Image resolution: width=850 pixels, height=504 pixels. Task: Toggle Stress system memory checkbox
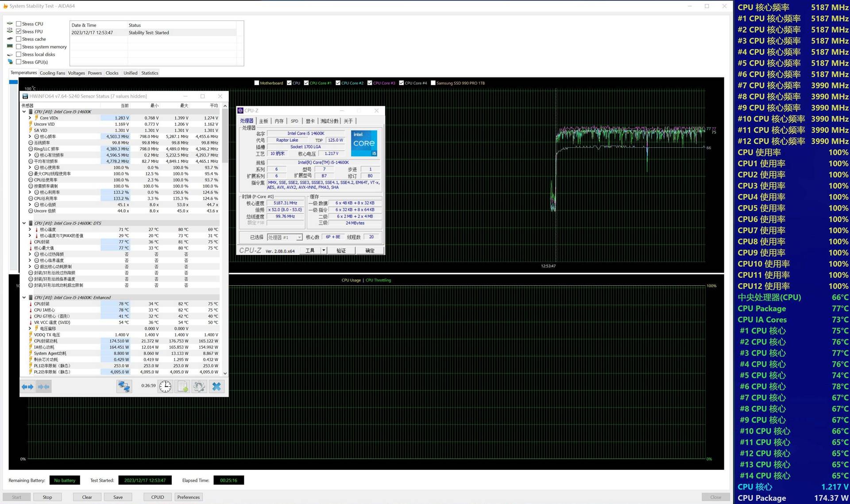click(x=19, y=46)
